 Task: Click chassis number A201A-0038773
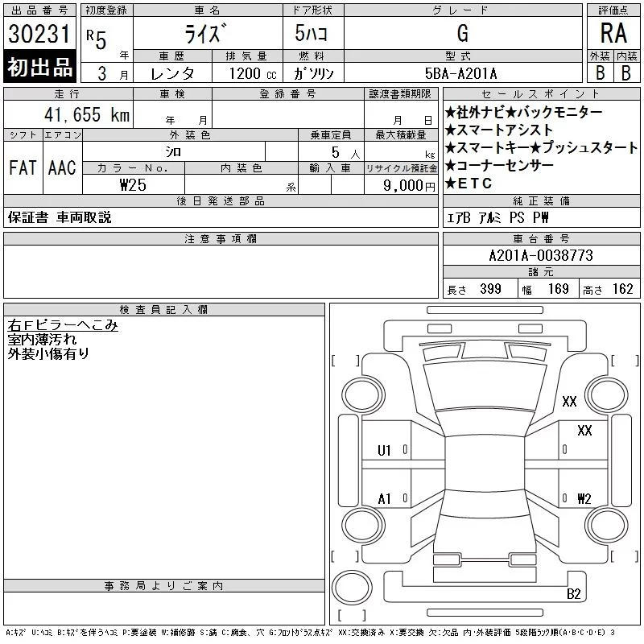540,255
